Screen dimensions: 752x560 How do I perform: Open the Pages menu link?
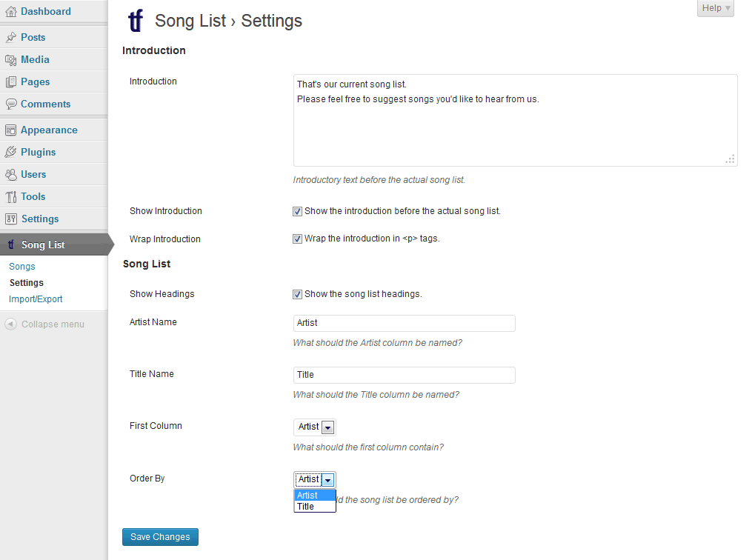(35, 82)
